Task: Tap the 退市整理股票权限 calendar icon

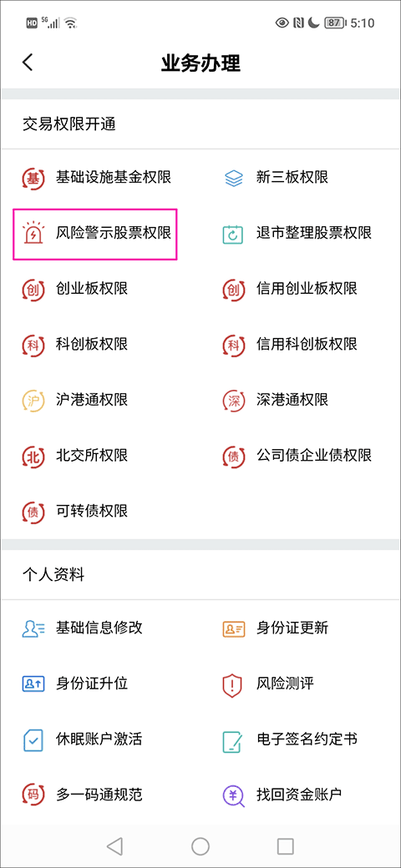Action: (234, 234)
